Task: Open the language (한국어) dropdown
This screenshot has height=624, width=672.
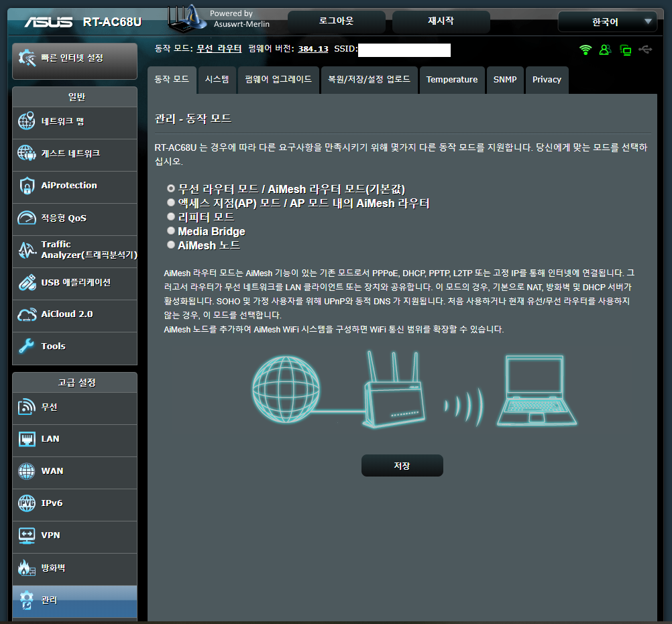Action: tap(608, 21)
